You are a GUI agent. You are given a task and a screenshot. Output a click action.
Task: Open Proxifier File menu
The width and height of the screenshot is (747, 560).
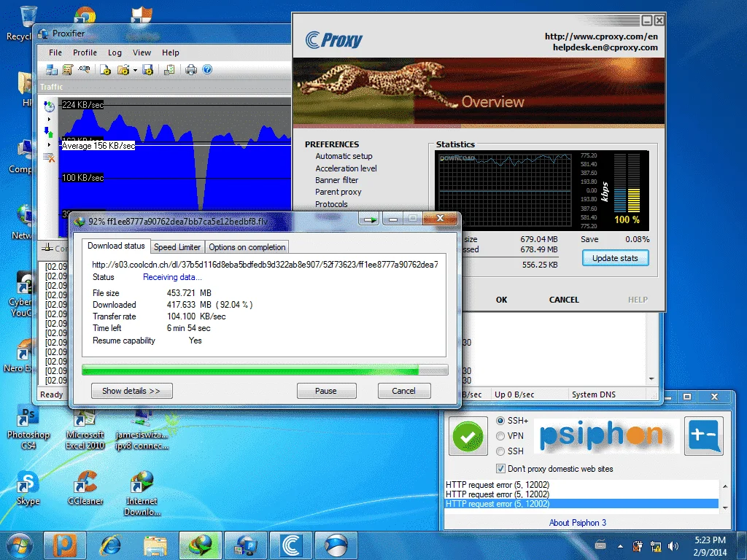[x=55, y=52]
